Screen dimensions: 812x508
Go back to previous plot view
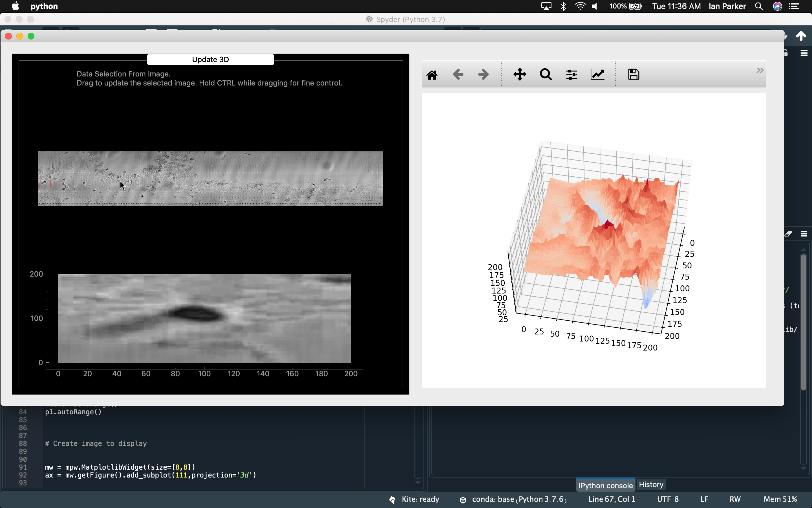click(458, 74)
